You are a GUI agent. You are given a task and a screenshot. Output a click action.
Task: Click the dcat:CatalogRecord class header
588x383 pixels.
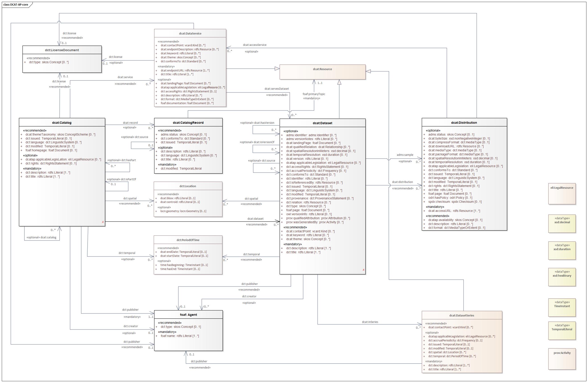[x=188, y=123]
